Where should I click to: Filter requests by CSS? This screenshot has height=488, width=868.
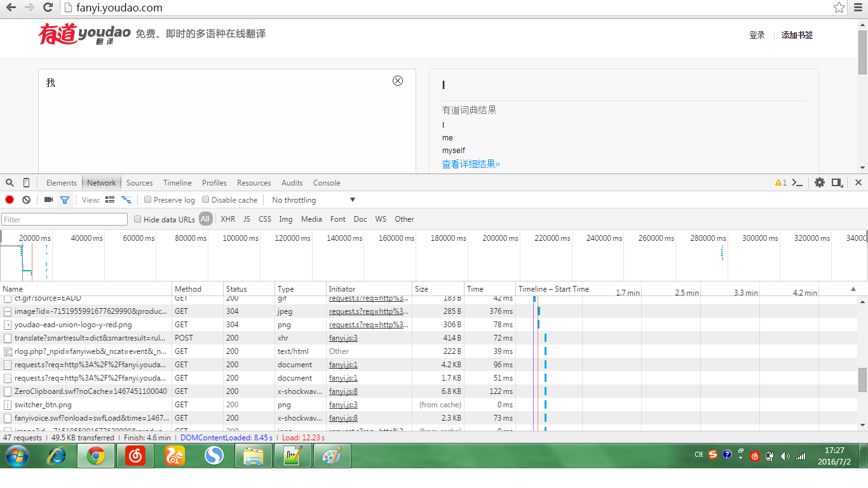265,219
